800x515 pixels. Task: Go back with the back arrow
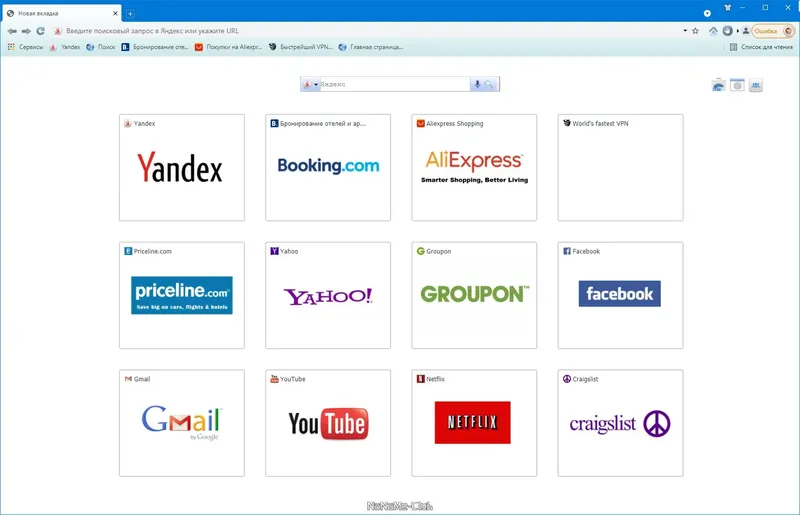tap(12, 31)
